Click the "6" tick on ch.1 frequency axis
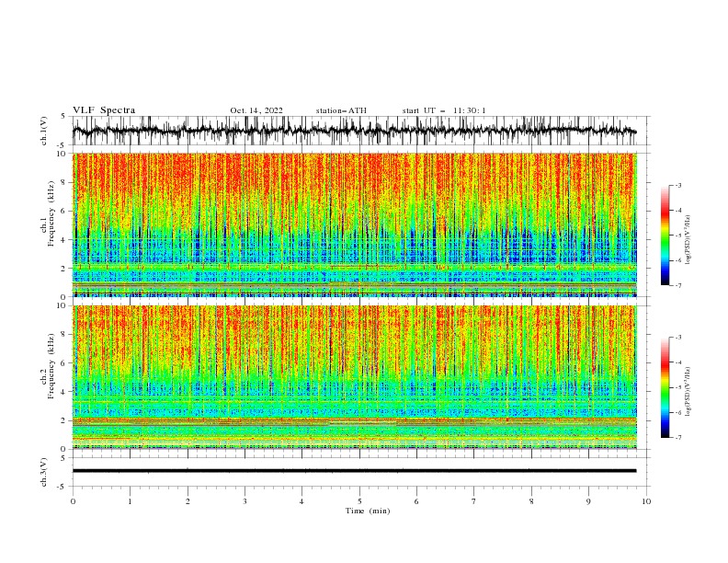Image resolution: width=728 pixels, height=563 pixels. tap(65, 211)
